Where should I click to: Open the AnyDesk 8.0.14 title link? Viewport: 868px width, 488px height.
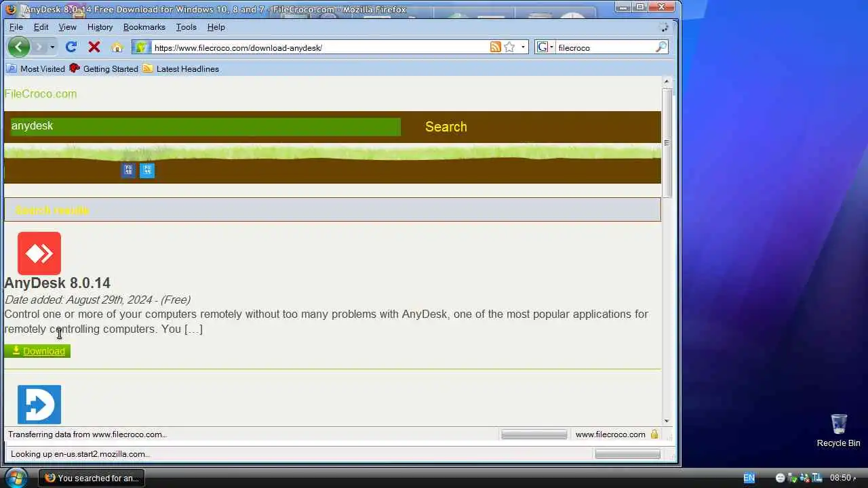(x=57, y=283)
